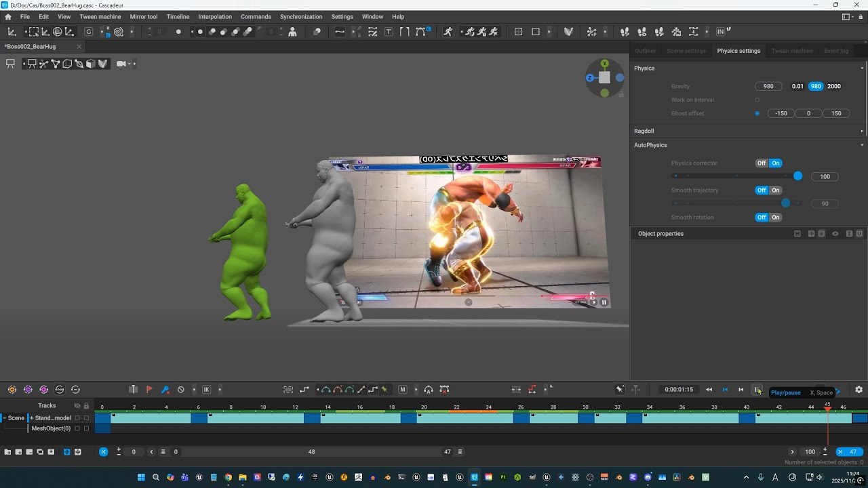The width and height of the screenshot is (868, 488).
Task: Click the easel viewport icon above the scene
Action: click(10, 64)
